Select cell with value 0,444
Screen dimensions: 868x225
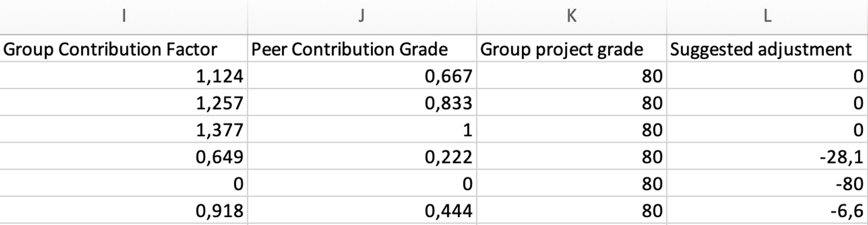tap(362, 210)
